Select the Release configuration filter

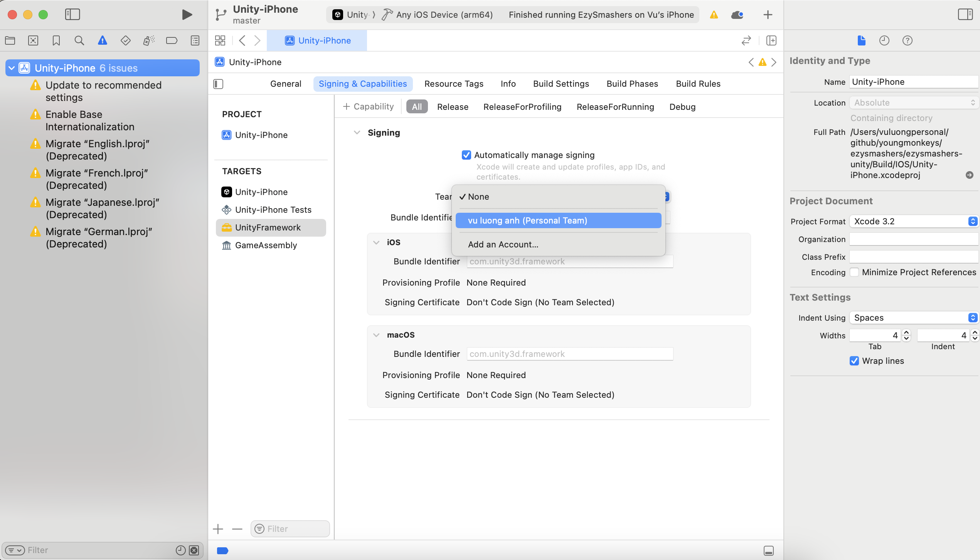(453, 106)
